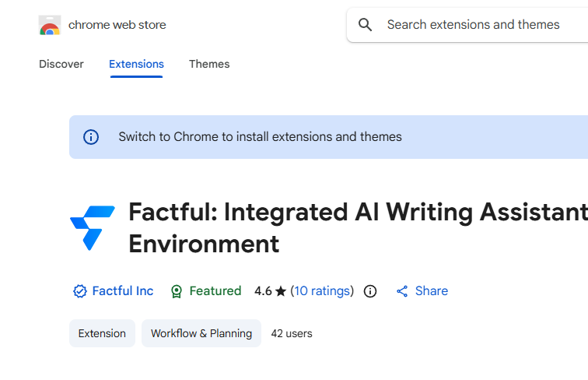Viewport: 588px width, 380px height.
Task: Click the verified publisher badge icon
Action: coord(80,291)
